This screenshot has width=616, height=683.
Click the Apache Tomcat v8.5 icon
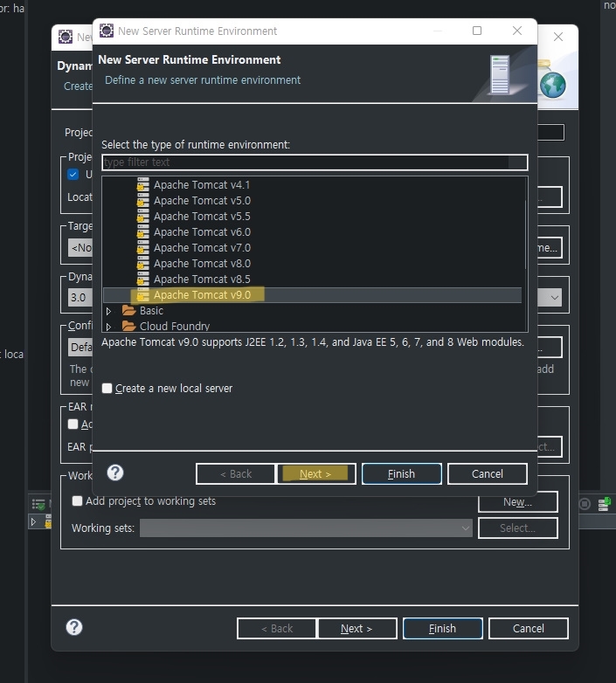click(143, 279)
